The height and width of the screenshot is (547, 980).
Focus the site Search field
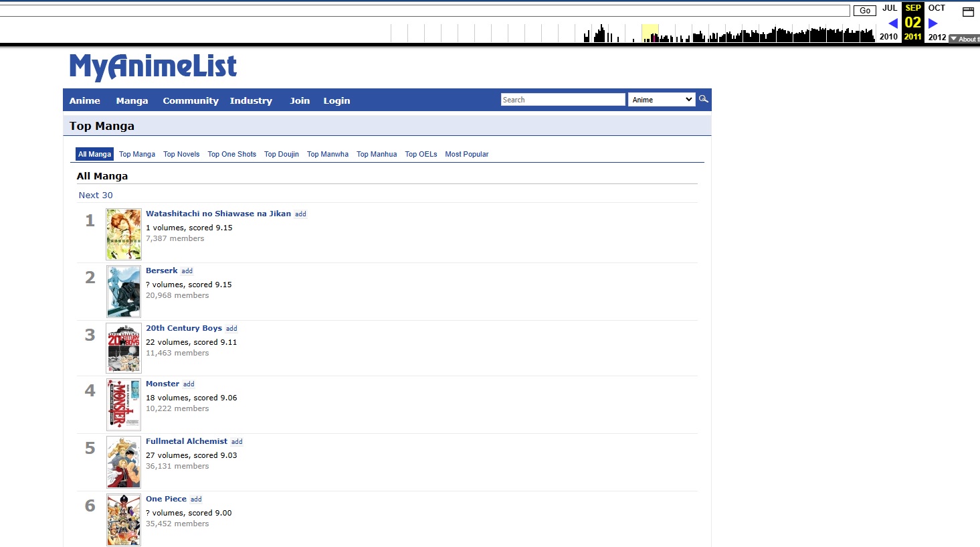pyautogui.click(x=563, y=100)
